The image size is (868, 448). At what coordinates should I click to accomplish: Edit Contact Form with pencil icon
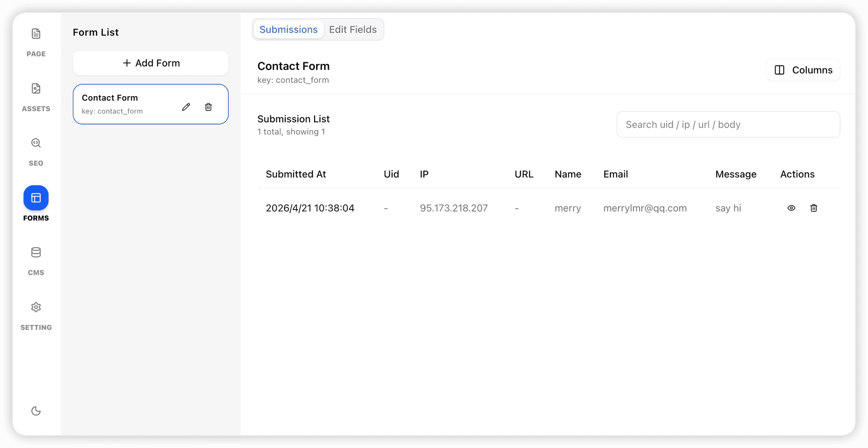click(x=186, y=107)
